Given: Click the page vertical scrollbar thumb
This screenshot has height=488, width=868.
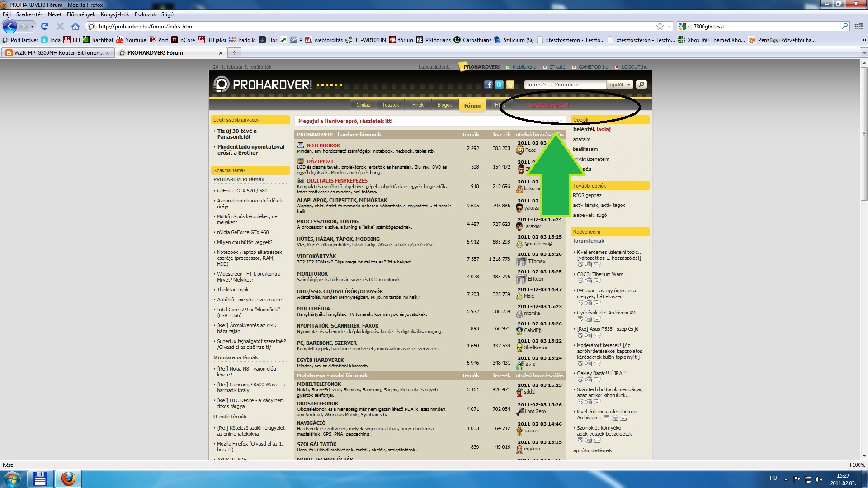Looking at the screenshot, I should [864, 134].
